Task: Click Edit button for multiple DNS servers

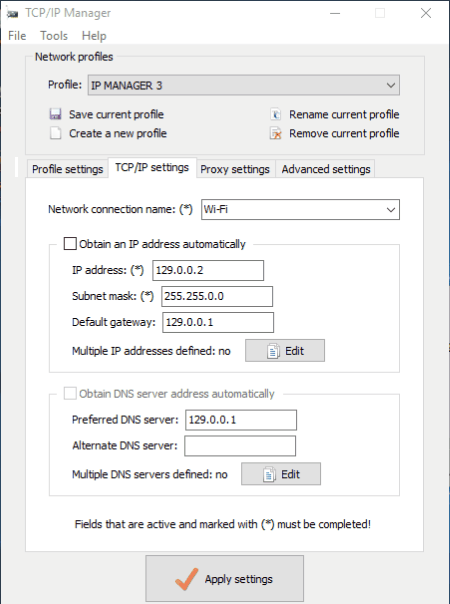Action: 281,474
